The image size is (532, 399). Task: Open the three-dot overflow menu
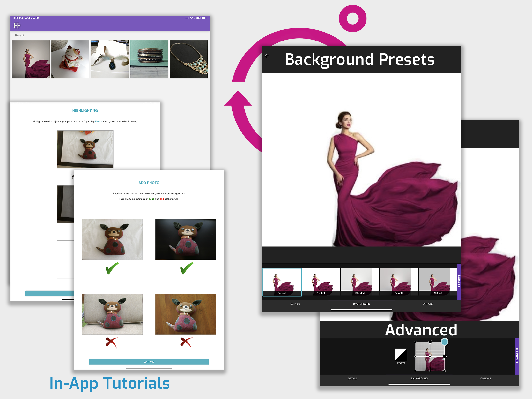click(205, 26)
